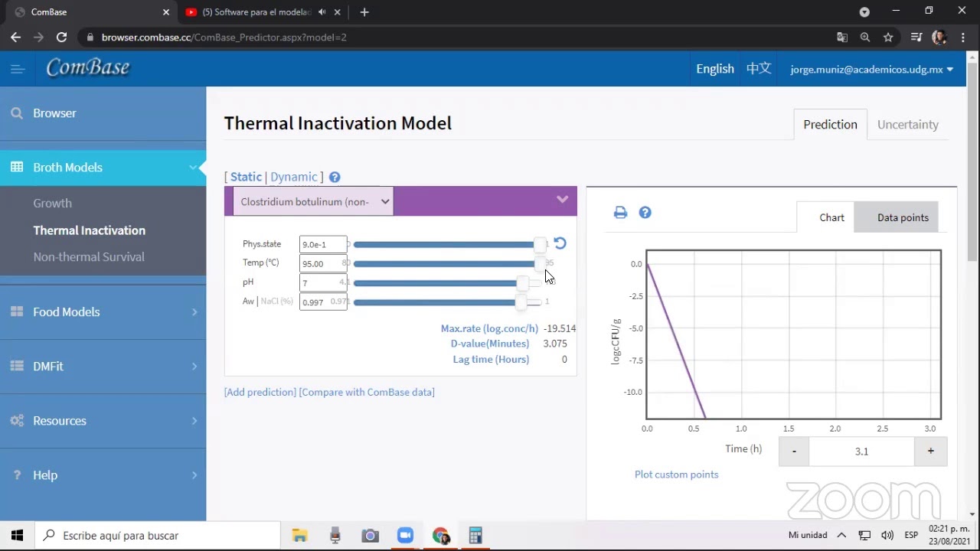Open the zoom magnifier icon in address bar
980x551 pixels.
865,37
